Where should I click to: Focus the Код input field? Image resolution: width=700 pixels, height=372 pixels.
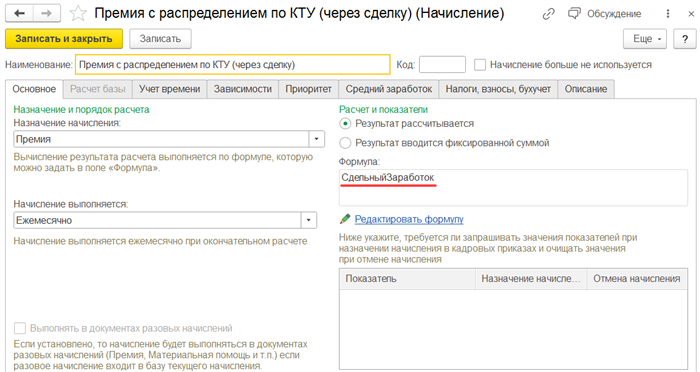(x=442, y=65)
